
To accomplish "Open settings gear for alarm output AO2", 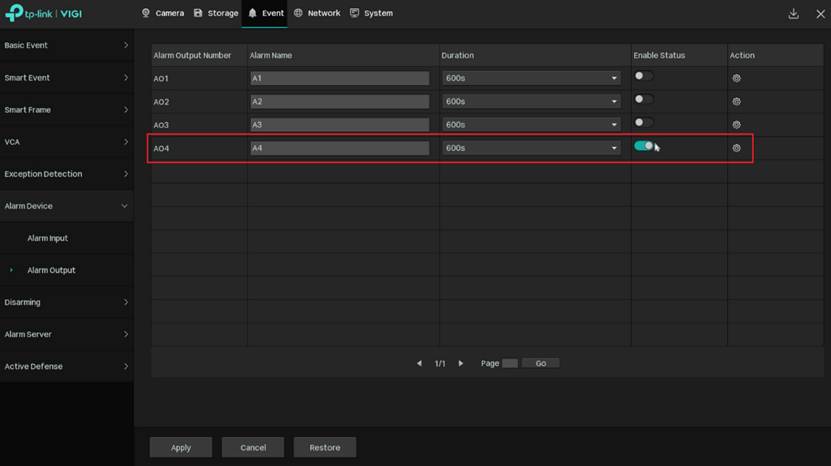I will (x=736, y=101).
